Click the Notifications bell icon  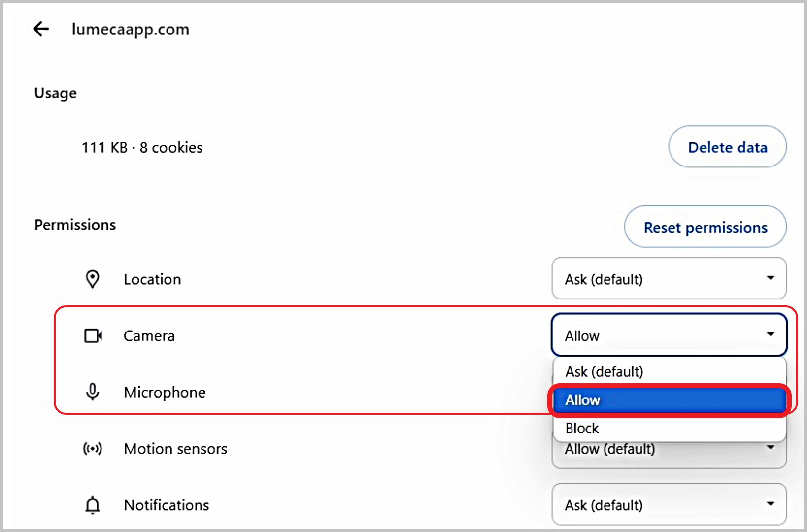pyautogui.click(x=92, y=505)
